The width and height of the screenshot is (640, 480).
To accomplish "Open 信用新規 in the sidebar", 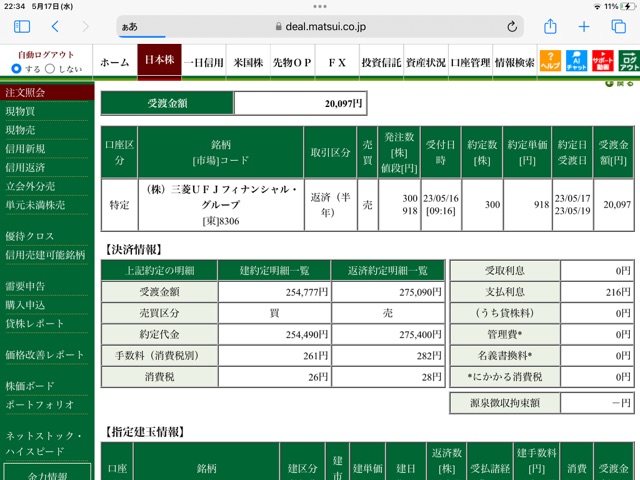I will (25, 149).
